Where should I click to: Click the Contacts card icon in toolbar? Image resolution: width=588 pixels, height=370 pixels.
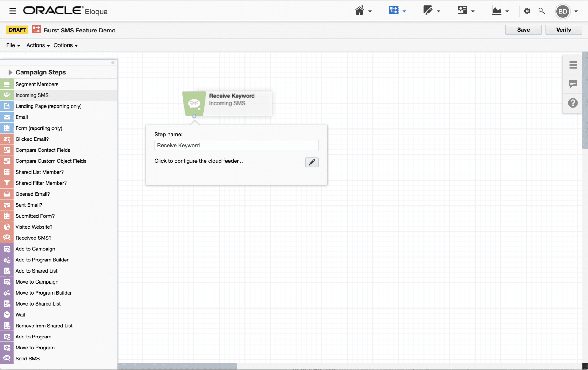point(462,10)
